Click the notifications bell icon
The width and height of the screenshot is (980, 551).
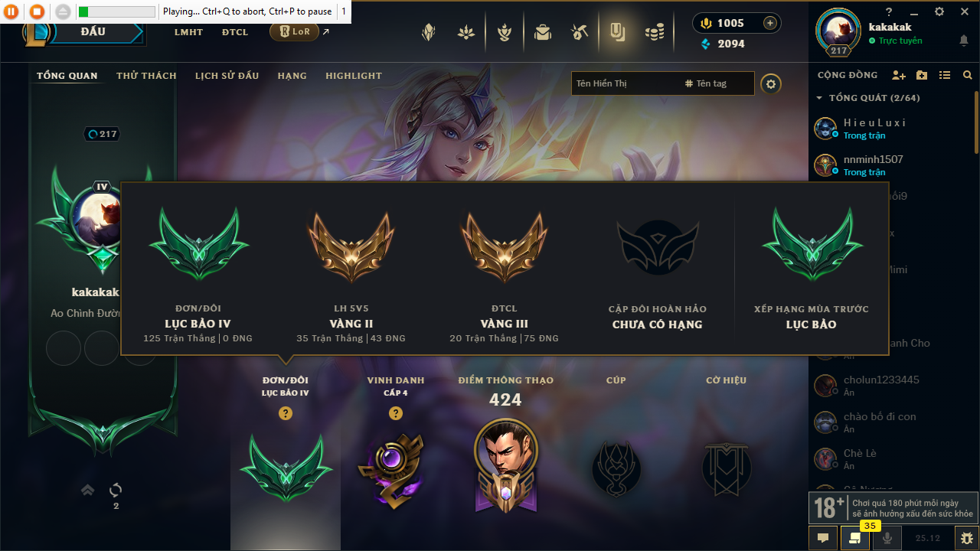963,41
